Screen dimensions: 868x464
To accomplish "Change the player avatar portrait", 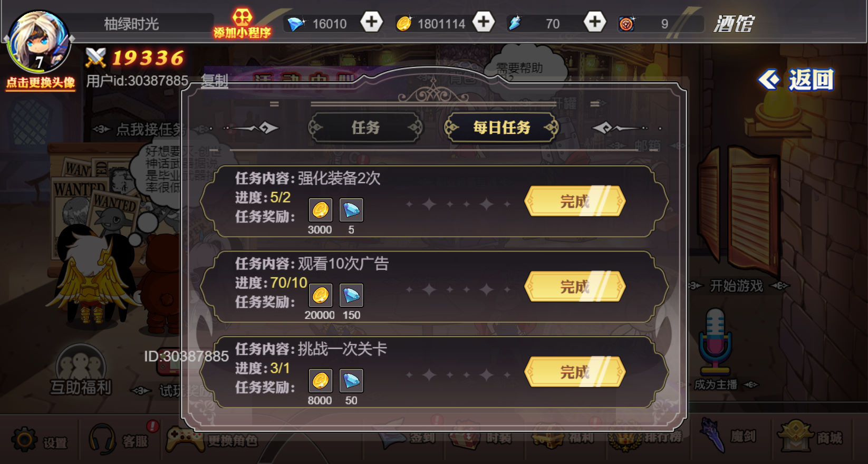I will 38,43.
